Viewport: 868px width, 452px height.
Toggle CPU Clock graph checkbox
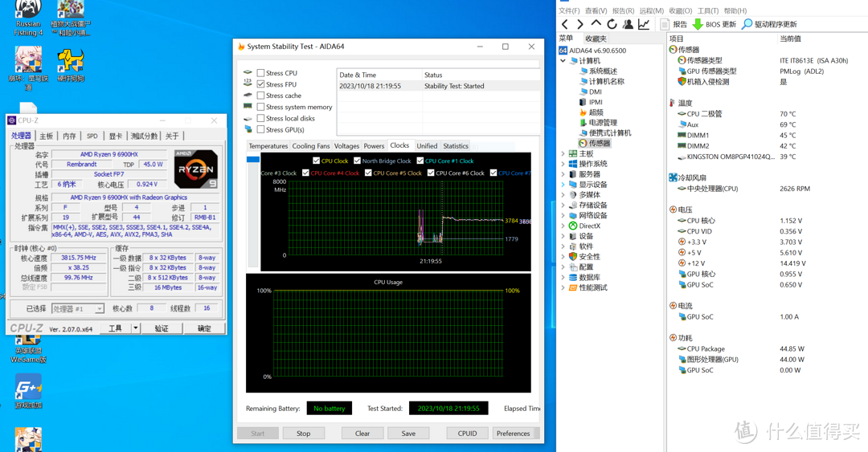[x=316, y=161]
